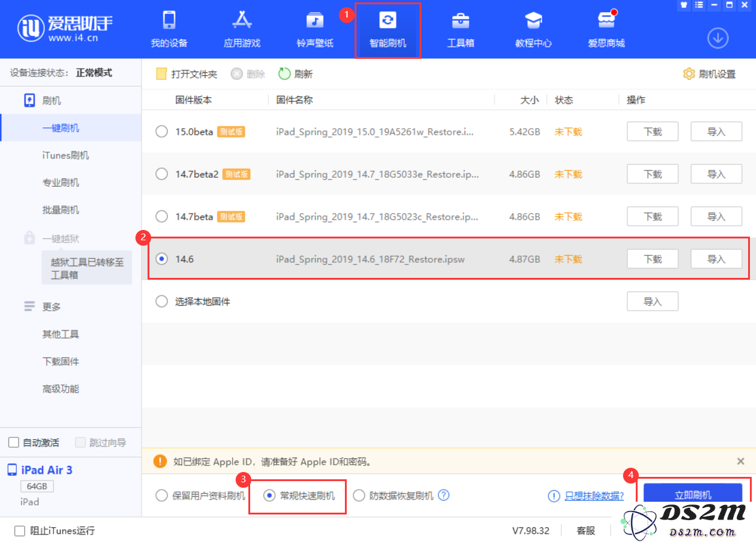The image size is (756, 543).
Task: Click the version text V7.98.32
Action: [x=531, y=531]
